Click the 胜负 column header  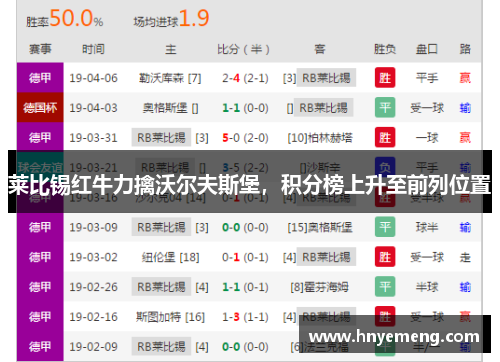tap(385, 49)
